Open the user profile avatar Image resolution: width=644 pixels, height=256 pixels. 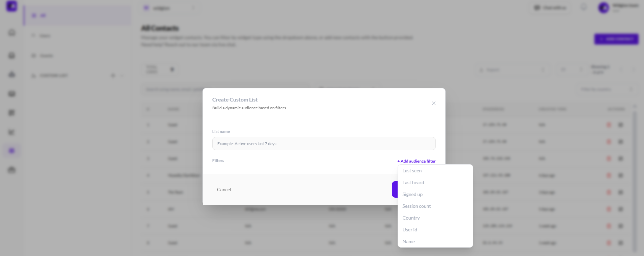click(603, 7)
